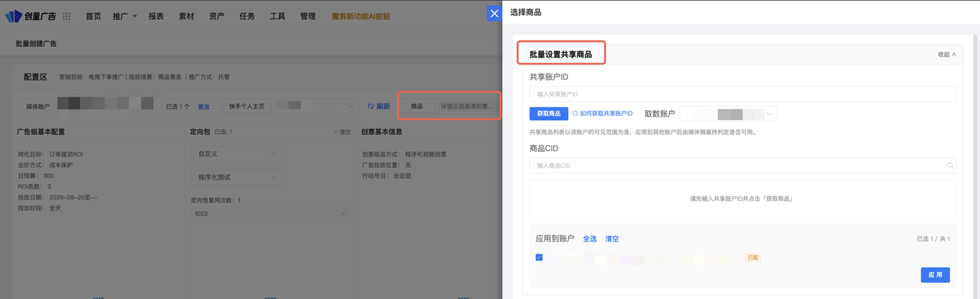Click the search icon in 商品CID field
Viewport: 980px width, 299px height.
point(950,166)
